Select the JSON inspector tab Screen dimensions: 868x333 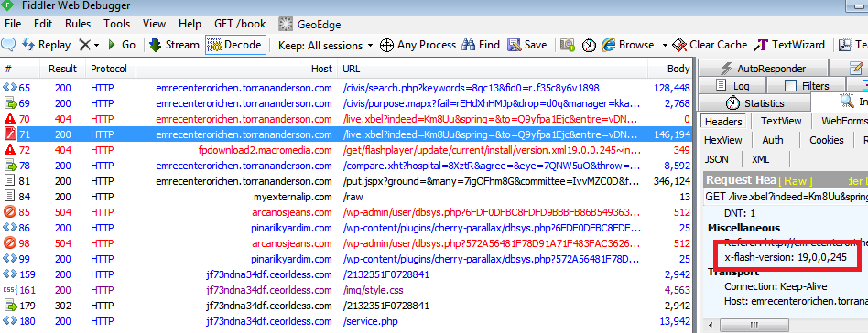(716, 159)
